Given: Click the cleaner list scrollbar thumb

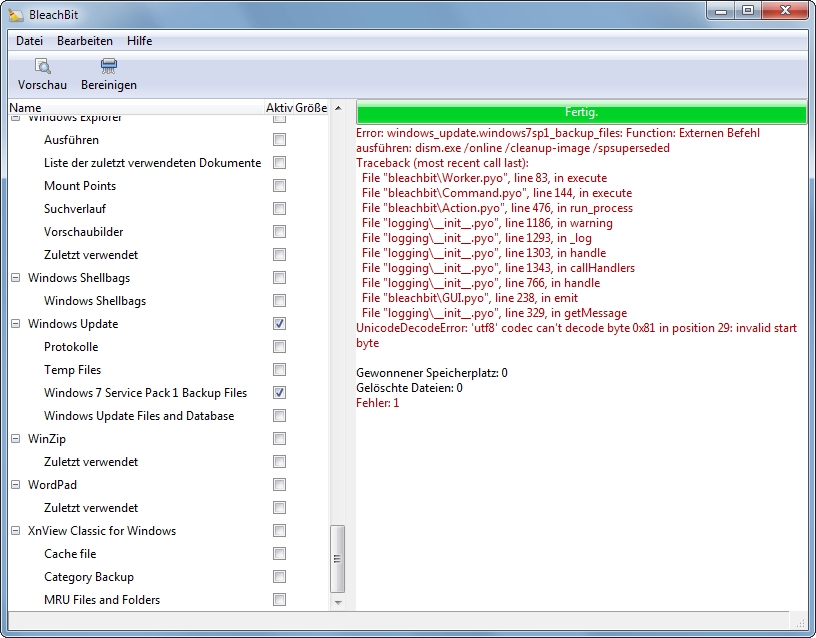Looking at the screenshot, I should click(x=337, y=558).
